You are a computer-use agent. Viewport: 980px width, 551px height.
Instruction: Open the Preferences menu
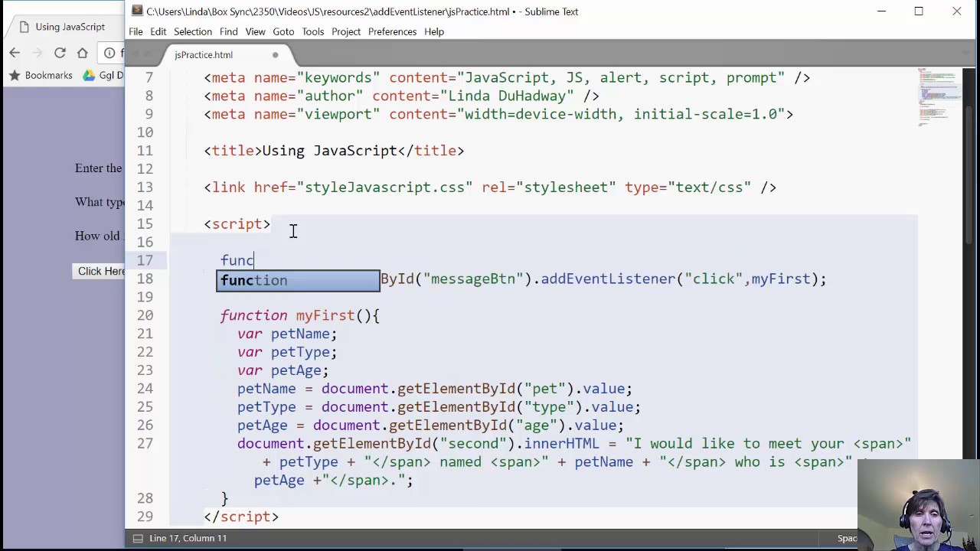tap(392, 31)
